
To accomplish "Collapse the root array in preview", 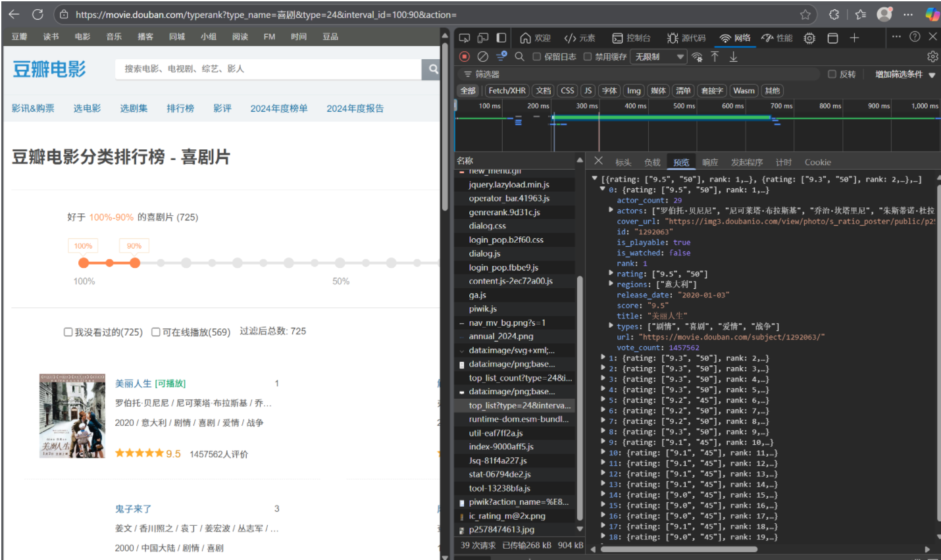I will [x=595, y=178].
